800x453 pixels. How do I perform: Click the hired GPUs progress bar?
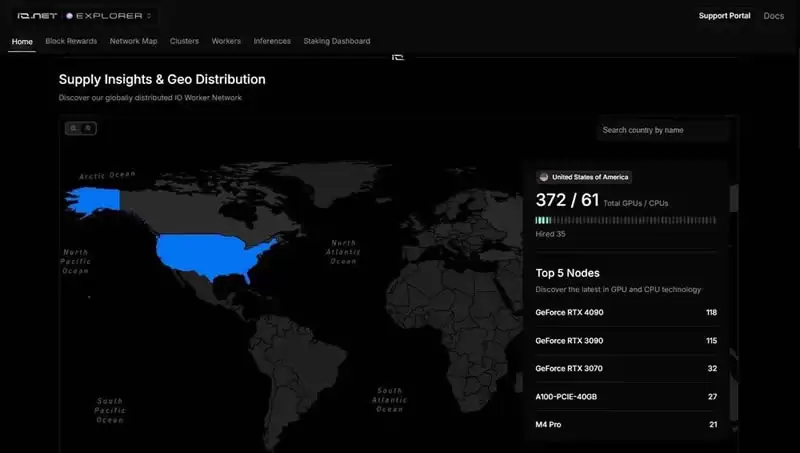pyautogui.click(x=626, y=220)
